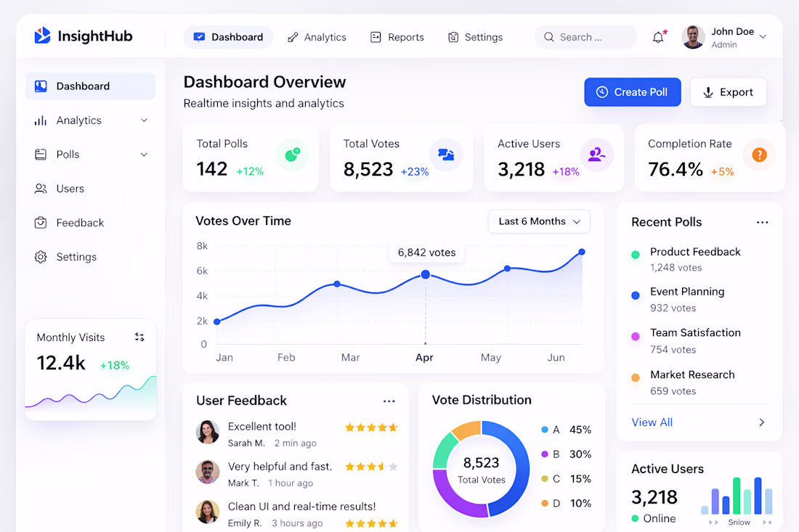Click the star rating for Very helpful and fast.
The height and width of the screenshot is (532, 799).
[x=371, y=467]
